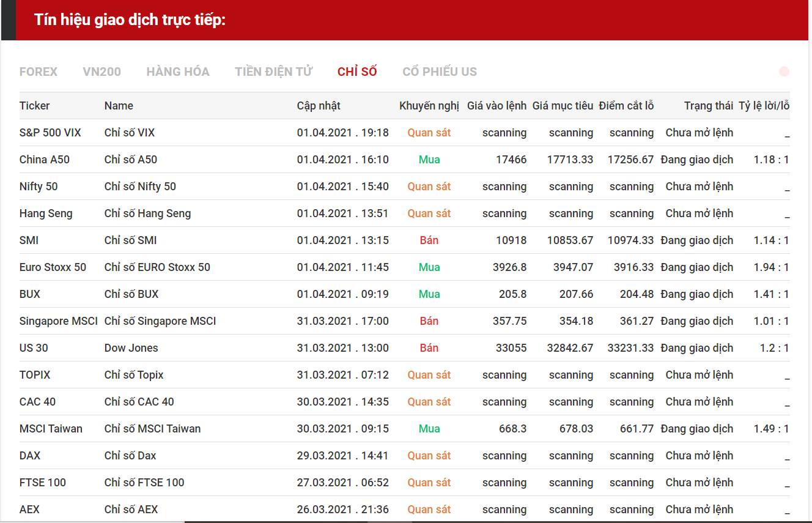
Task: Select the FTSE 100 ticker
Action: (x=43, y=483)
